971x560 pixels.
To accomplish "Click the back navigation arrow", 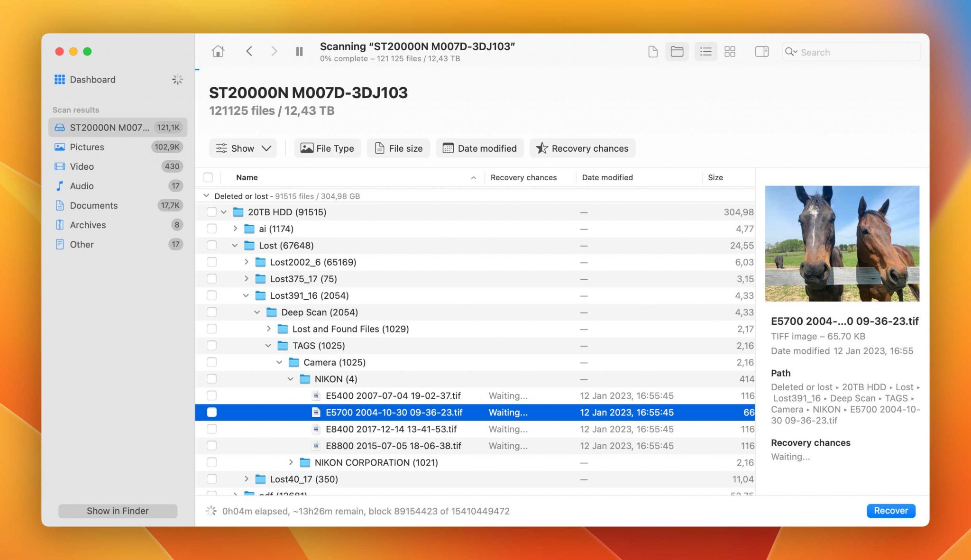I will click(249, 51).
